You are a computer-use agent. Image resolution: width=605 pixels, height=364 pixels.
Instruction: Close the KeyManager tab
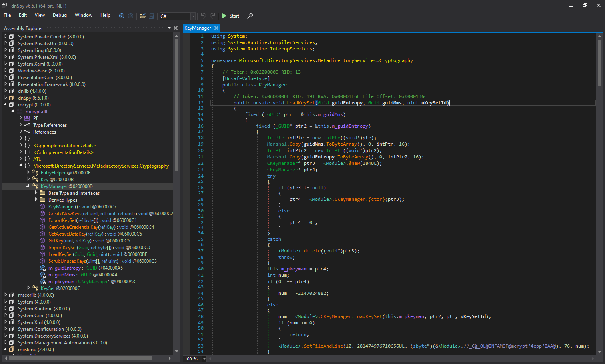point(216,28)
